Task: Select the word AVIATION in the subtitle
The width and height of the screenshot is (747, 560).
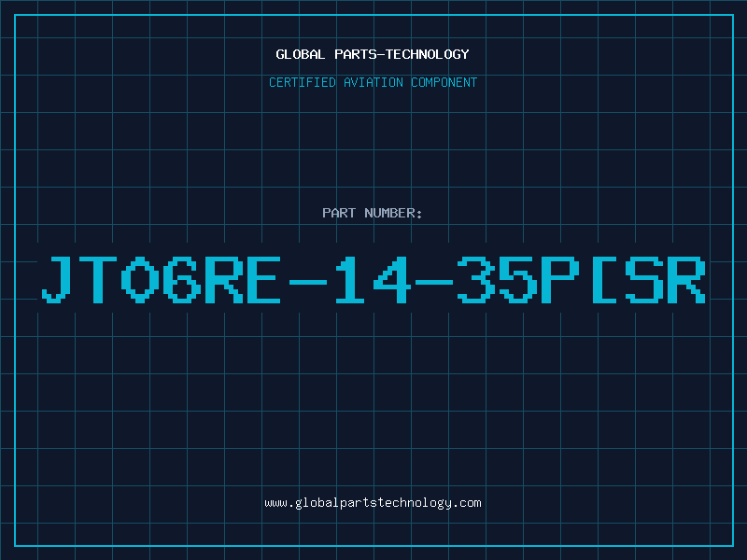Action: pyautogui.click(x=373, y=82)
